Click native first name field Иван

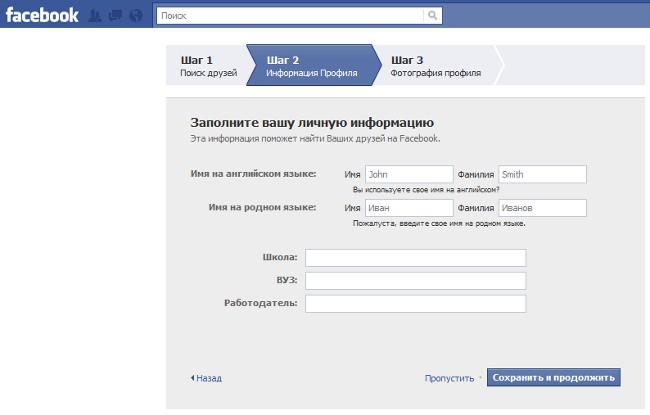[409, 208]
